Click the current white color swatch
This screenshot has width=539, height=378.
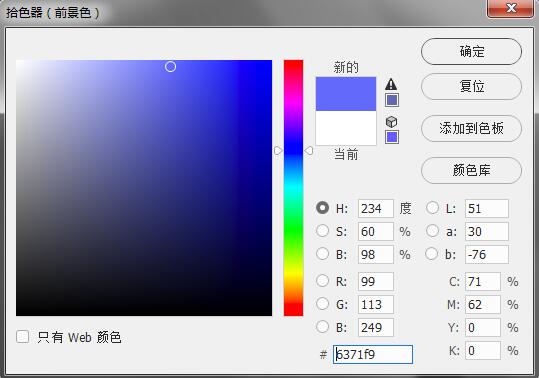[x=346, y=128]
